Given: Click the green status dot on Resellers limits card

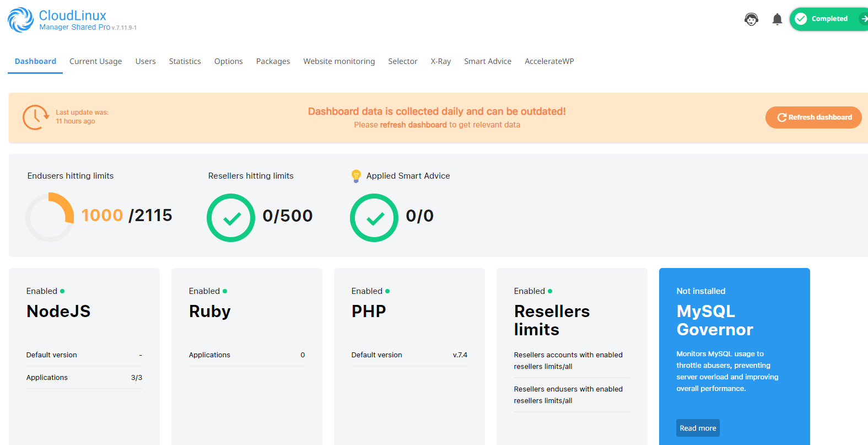Looking at the screenshot, I should tap(550, 291).
